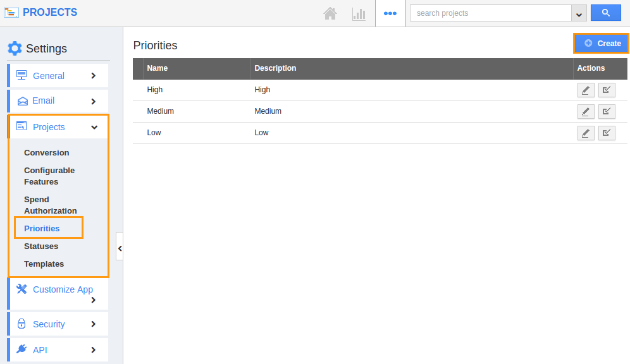Open the Statuses settings item

tap(41, 246)
